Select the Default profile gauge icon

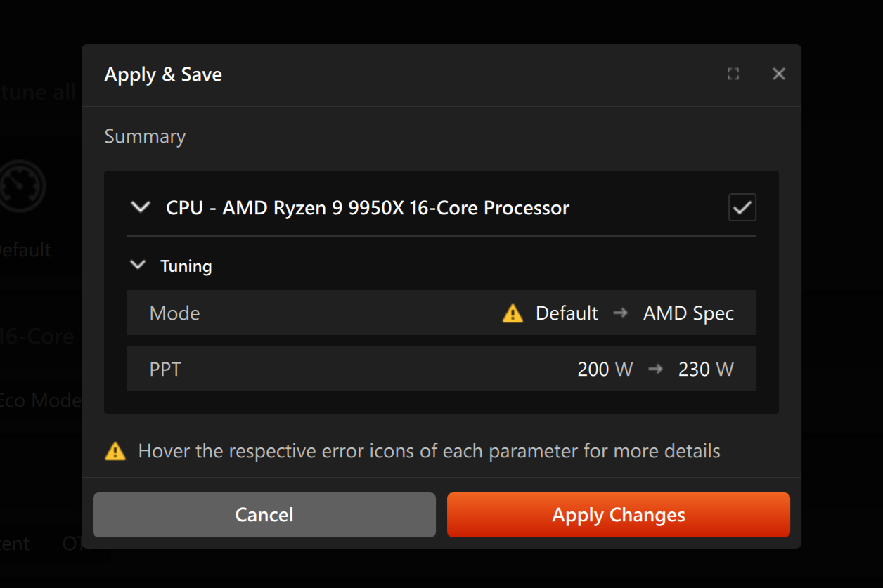click(x=23, y=186)
